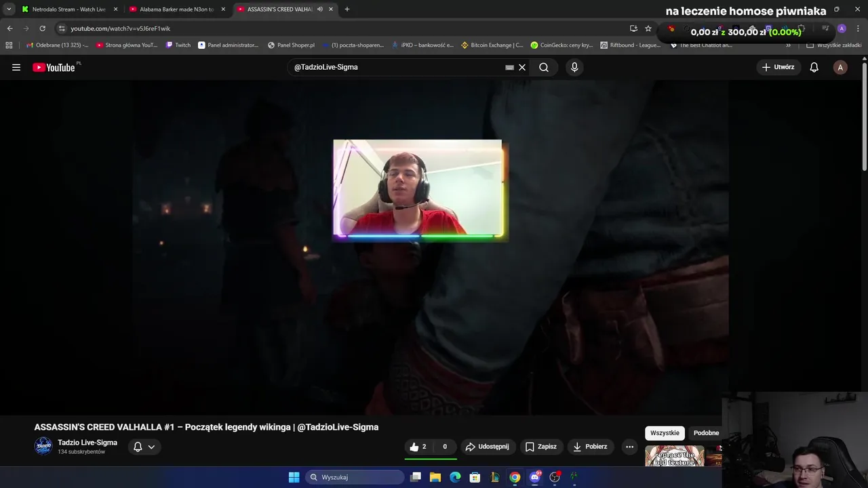
Task: Open Wszystkie zakładki bookmarks folder
Action: [x=834, y=45]
